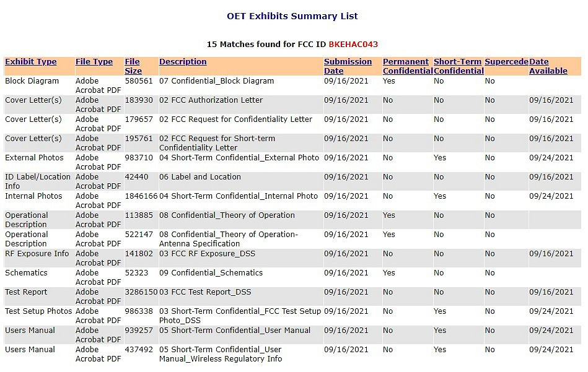Image resolution: width=588 pixels, height=372 pixels.
Task: Click the File Type column header
Action: click(94, 62)
